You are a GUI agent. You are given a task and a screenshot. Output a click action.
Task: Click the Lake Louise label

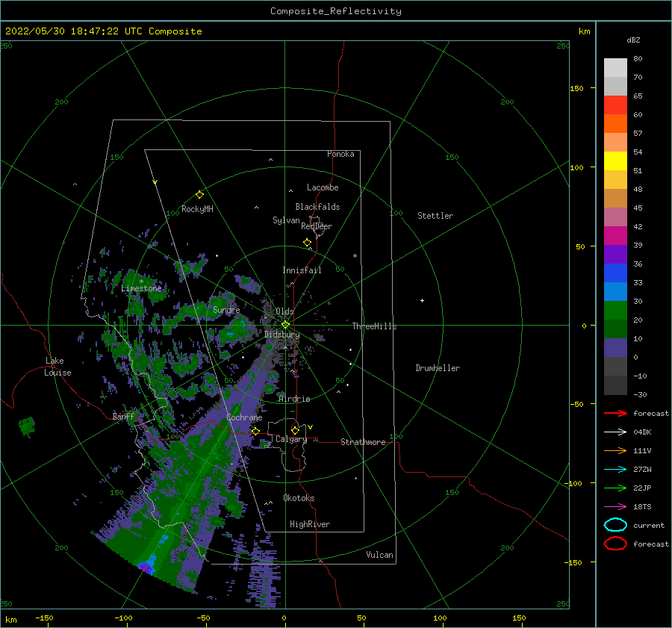[x=57, y=367]
